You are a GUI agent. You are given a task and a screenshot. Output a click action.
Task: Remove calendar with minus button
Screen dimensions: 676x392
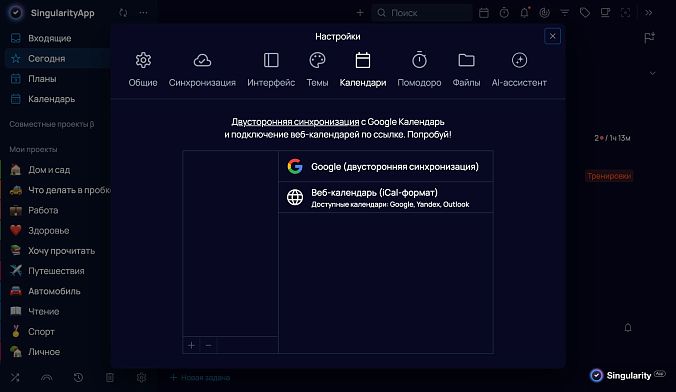click(208, 345)
